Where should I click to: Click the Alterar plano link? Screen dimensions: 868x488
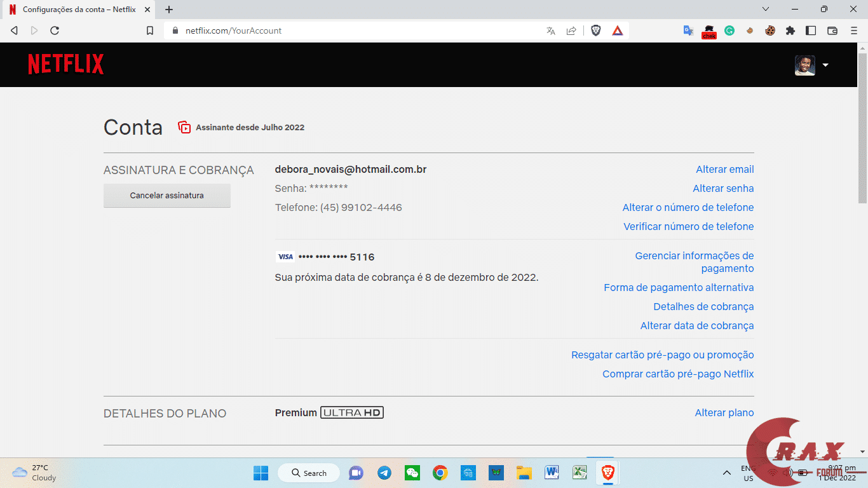(724, 413)
